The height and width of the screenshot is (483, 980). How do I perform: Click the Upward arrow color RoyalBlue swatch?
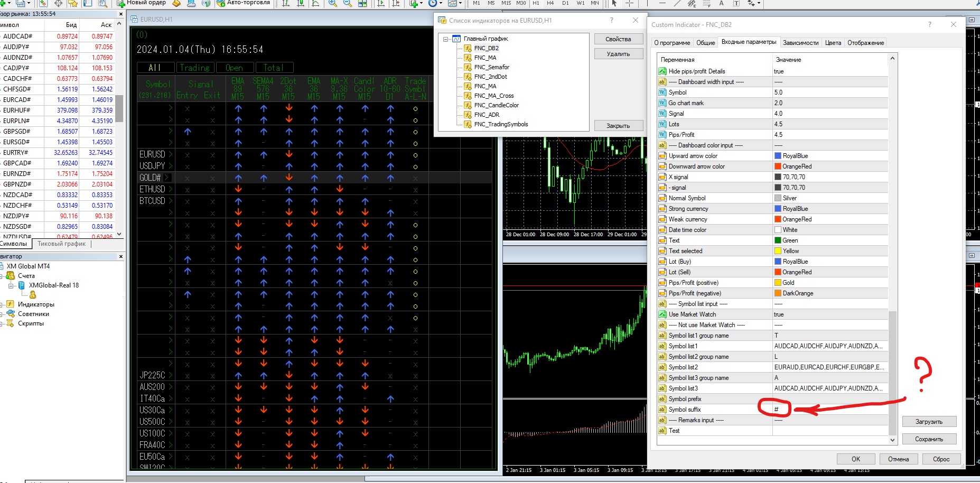(x=778, y=156)
